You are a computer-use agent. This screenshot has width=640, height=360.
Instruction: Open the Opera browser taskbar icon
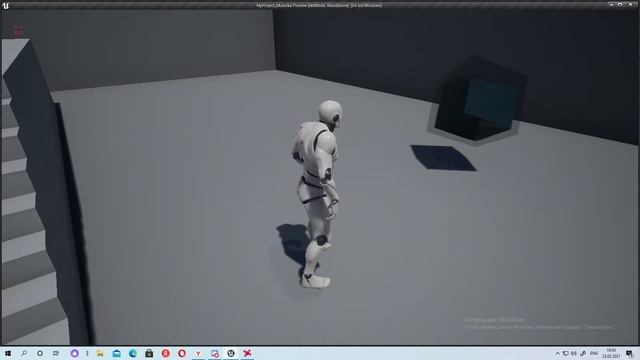click(x=182, y=353)
